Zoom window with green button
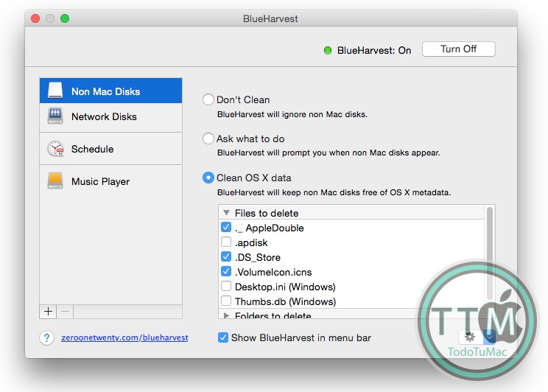 (x=65, y=18)
